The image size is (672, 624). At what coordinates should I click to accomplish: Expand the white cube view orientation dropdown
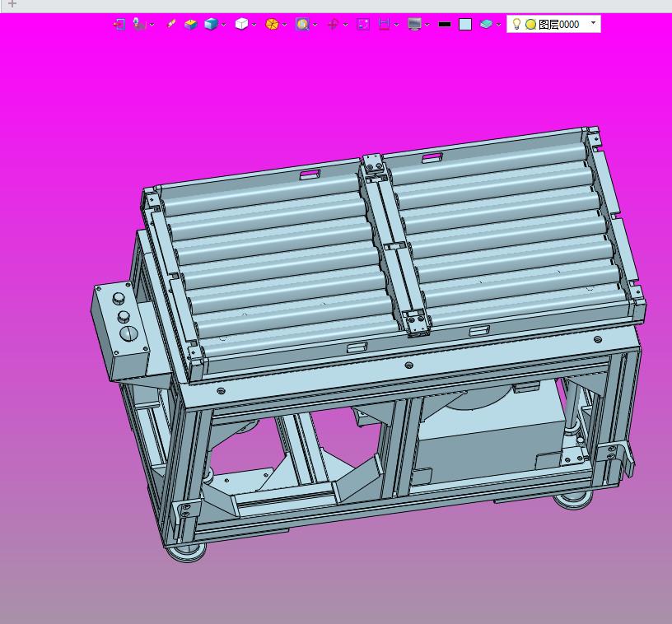[x=254, y=25]
